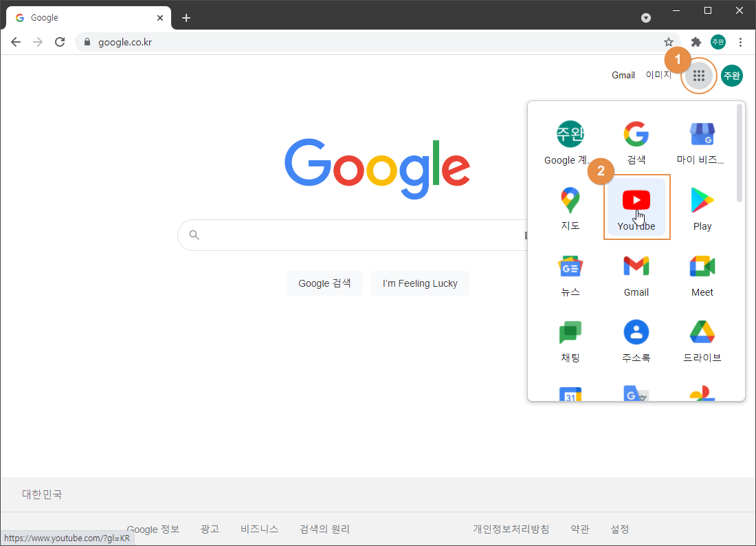Click I'm Feeling Lucky button

[x=420, y=283]
